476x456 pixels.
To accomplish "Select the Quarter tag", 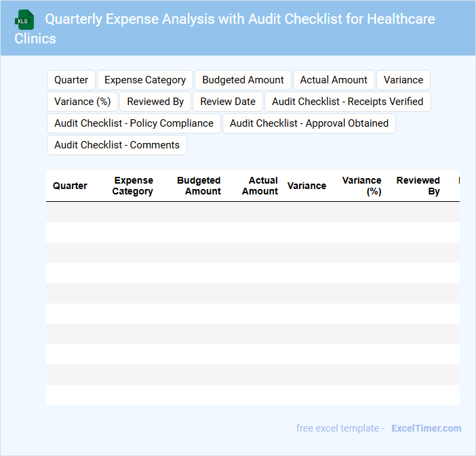I will pos(71,80).
